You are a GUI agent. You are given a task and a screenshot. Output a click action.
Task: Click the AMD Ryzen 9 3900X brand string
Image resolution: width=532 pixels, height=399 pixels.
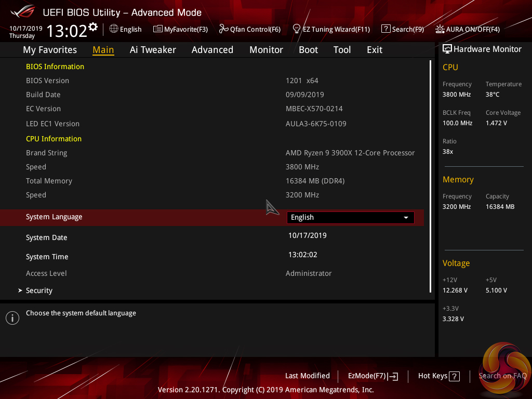click(x=350, y=153)
